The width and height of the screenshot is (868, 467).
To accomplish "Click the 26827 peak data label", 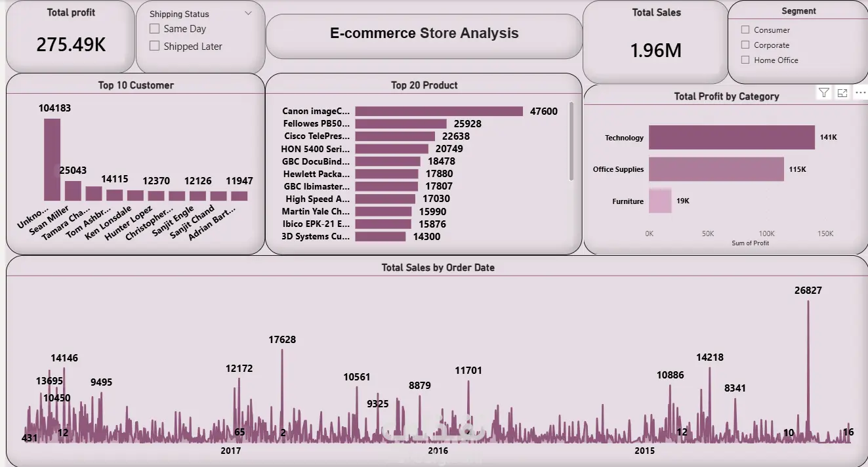I will point(808,291).
